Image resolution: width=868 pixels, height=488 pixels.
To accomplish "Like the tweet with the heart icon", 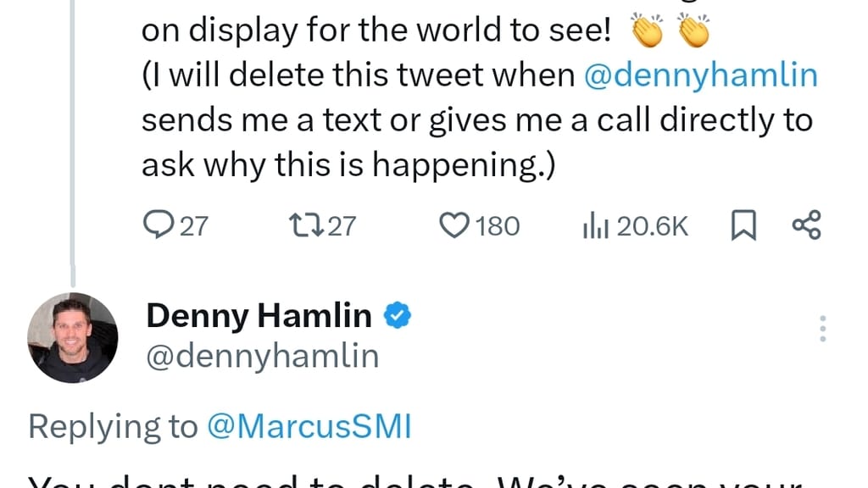I will [x=454, y=225].
